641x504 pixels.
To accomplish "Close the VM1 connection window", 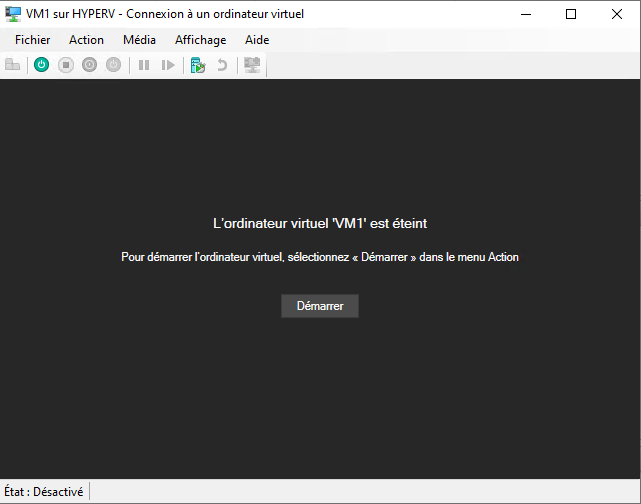I will [x=617, y=14].
